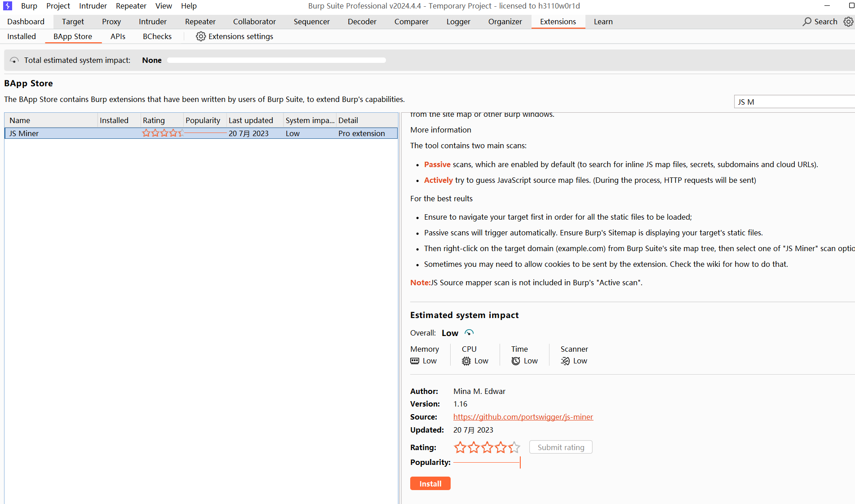Open the global settings gear icon
Image resolution: width=855 pixels, height=504 pixels.
tap(848, 22)
